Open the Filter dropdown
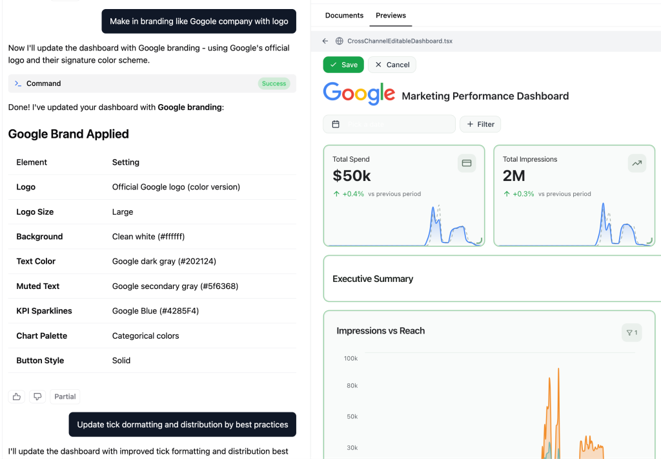The image size is (661, 459). 480,124
